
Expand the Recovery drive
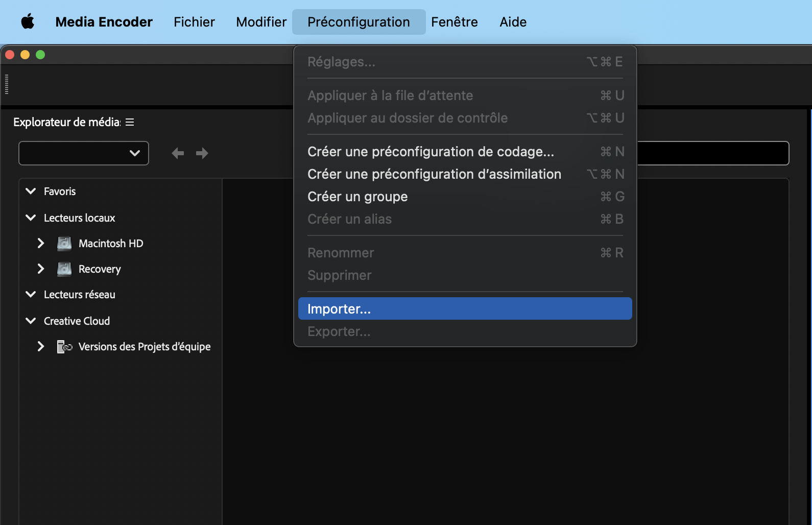(x=41, y=269)
